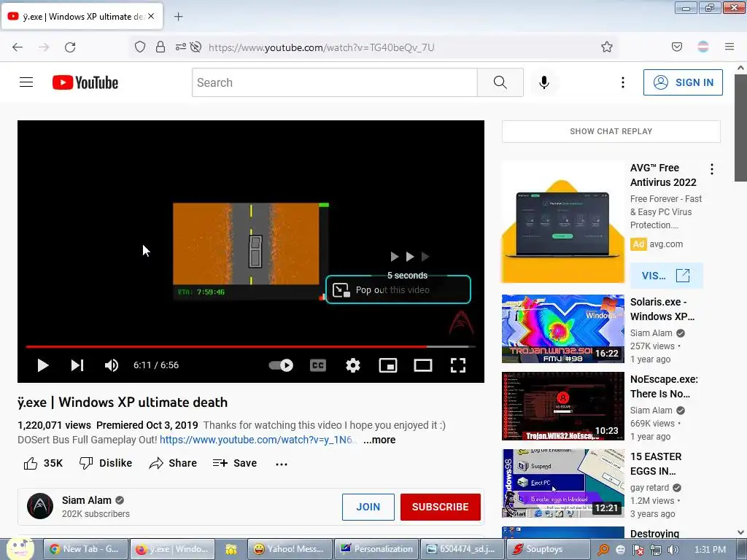The height and width of the screenshot is (560, 747).
Task: Bookmark this page with the star
Action: [606, 47]
